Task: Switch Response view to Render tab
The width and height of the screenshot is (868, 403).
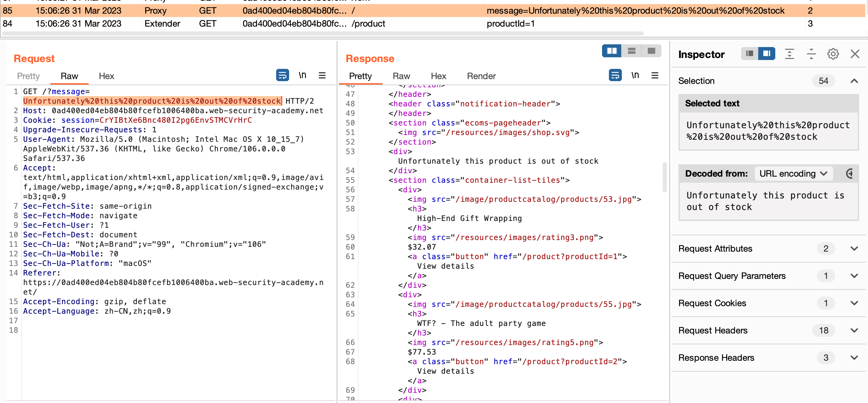Action: pyautogui.click(x=481, y=76)
